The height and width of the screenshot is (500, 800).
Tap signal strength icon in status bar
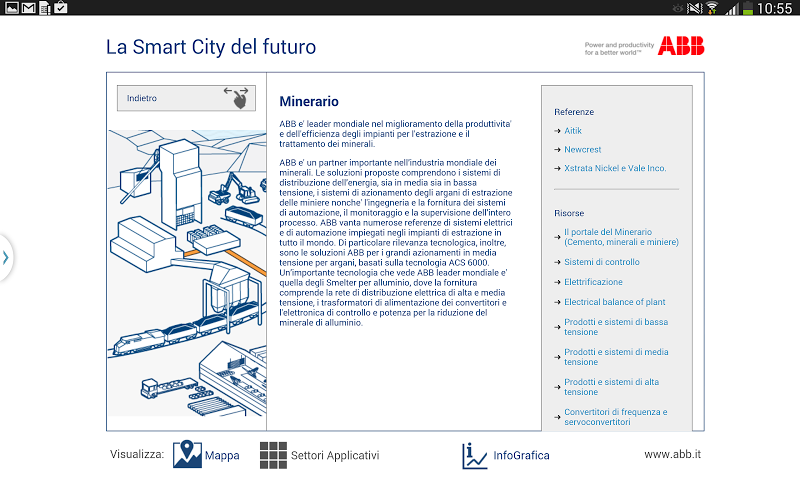click(x=732, y=8)
